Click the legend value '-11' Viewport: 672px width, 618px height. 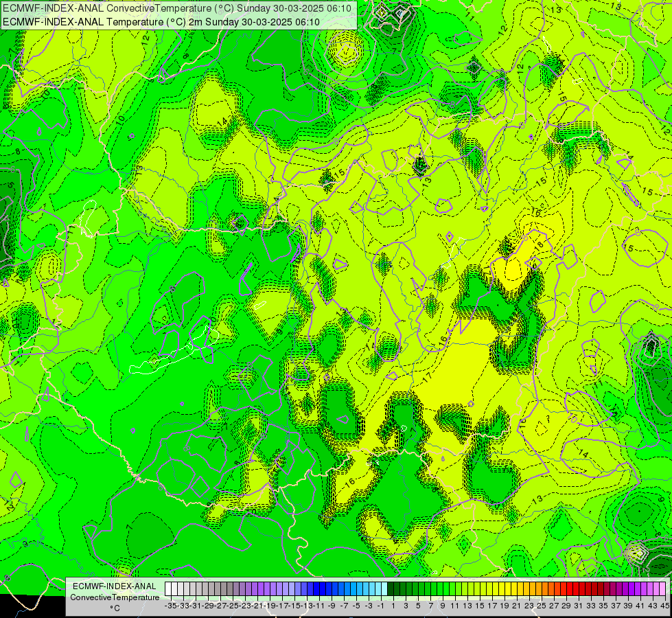click(319, 606)
